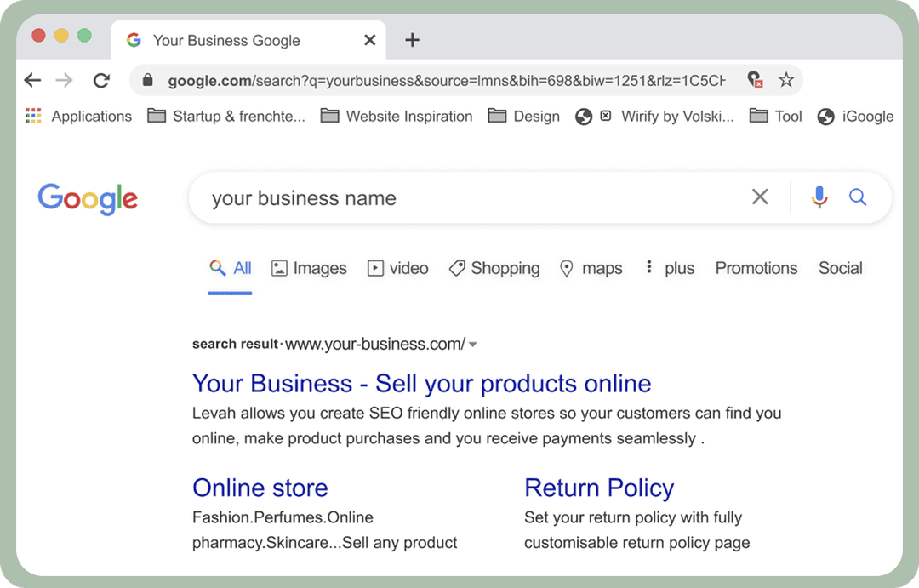Open a new tab with plus button
The width and height of the screenshot is (919, 588).
[x=412, y=40]
